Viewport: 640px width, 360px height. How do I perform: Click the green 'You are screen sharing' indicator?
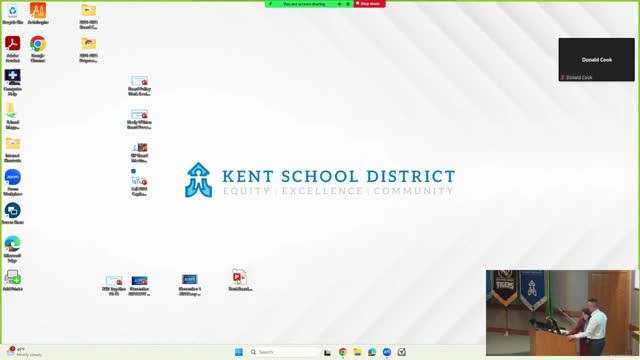tap(304, 4)
